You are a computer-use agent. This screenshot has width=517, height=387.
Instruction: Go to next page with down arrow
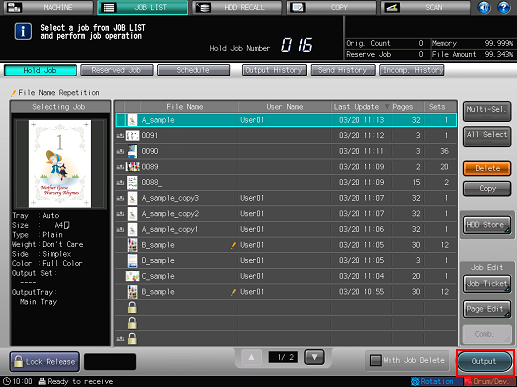click(314, 357)
